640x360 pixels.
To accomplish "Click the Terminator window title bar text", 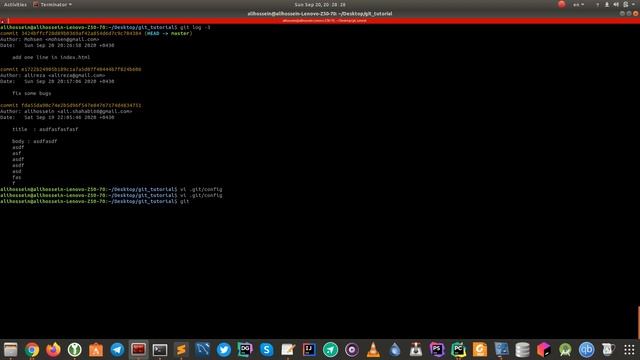I will pyautogui.click(x=320, y=13).
